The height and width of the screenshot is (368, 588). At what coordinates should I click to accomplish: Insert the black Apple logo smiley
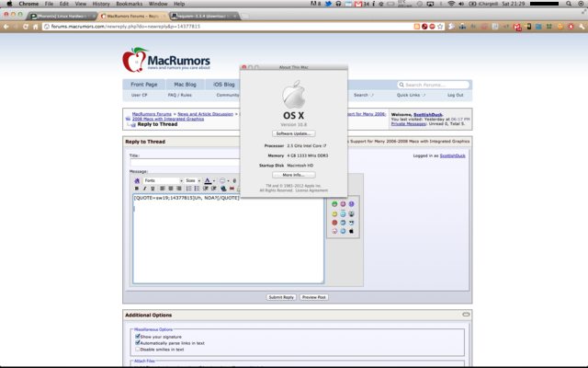pos(351,231)
